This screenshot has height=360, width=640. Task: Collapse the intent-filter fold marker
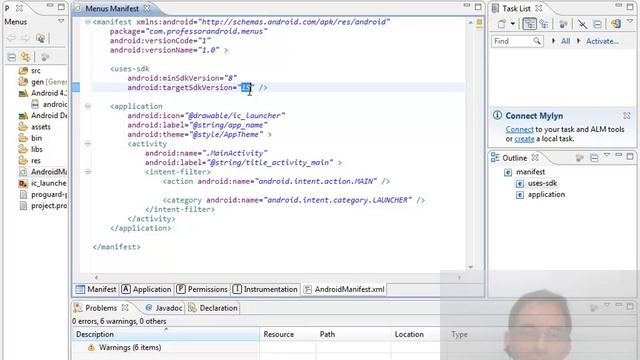click(x=88, y=172)
